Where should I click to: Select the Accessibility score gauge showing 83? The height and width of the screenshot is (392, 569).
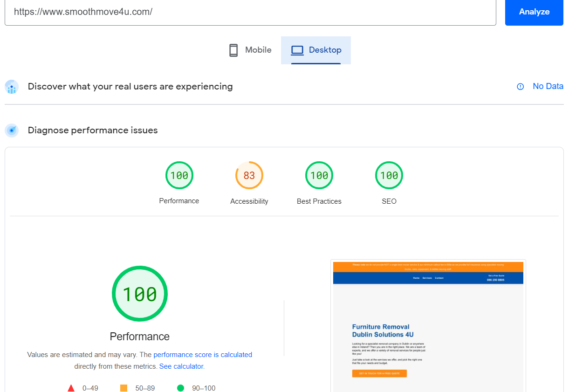[x=249, y=175]
